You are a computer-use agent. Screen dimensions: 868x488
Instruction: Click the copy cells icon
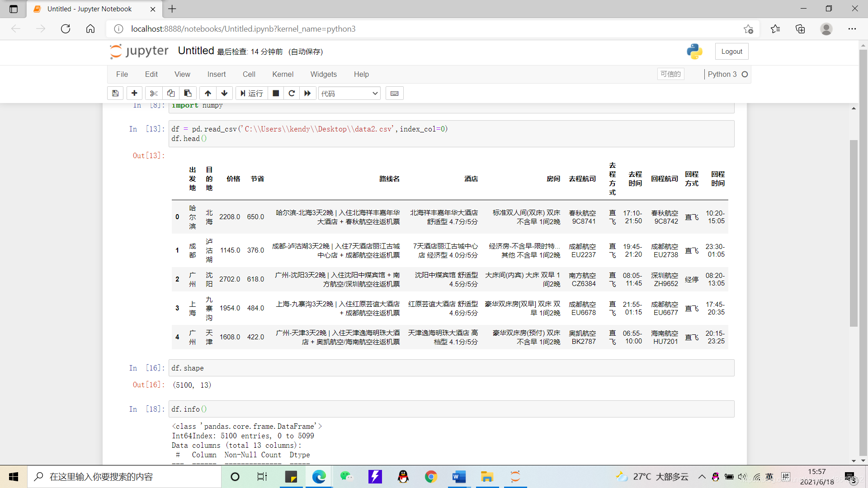pos(171,93)
